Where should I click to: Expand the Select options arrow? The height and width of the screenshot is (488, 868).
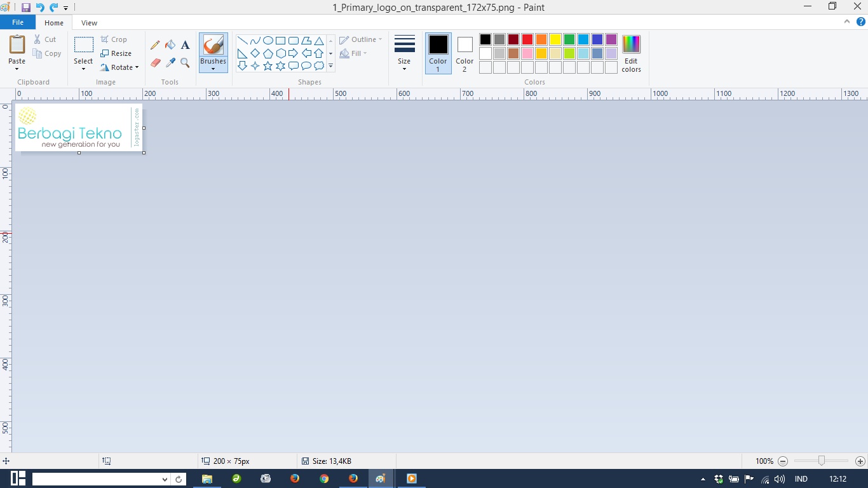coord(83,69)
